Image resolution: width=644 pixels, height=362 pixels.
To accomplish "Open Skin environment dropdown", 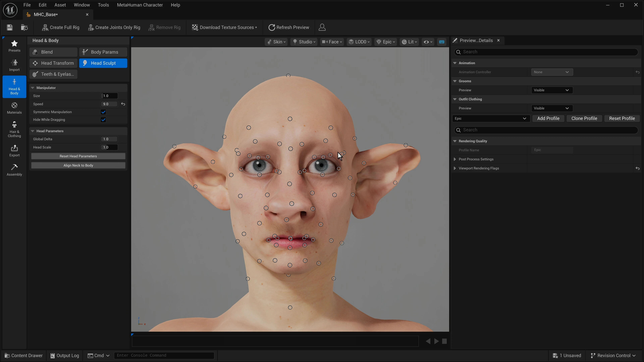I will 276,42.
